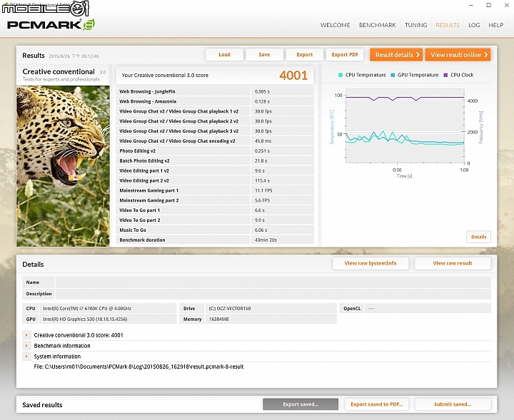Select Benchmark duration row
This screenshot has width=514, height=420.
[x=215, y=240]
